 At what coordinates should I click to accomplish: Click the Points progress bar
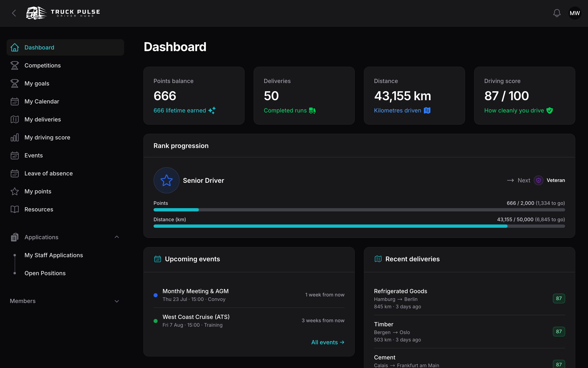[x=359, y=210]
